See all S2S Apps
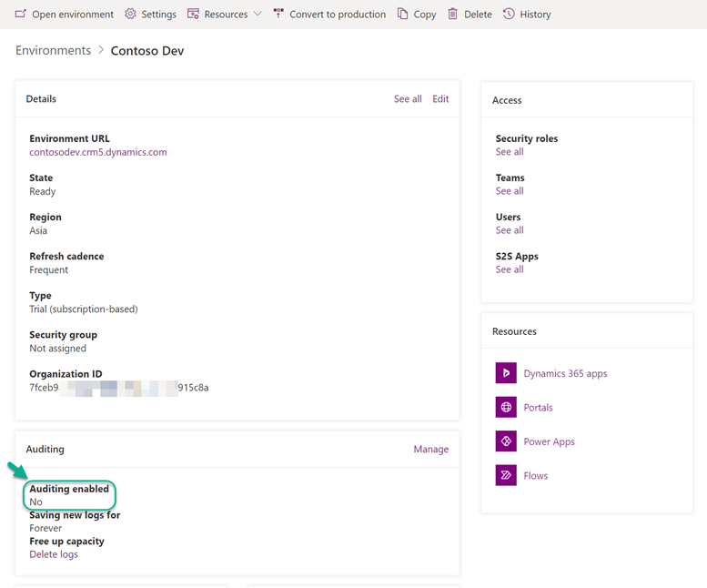The width and height of the screenshot is (707, 588). pyautogui.click(x=510, y=269)
